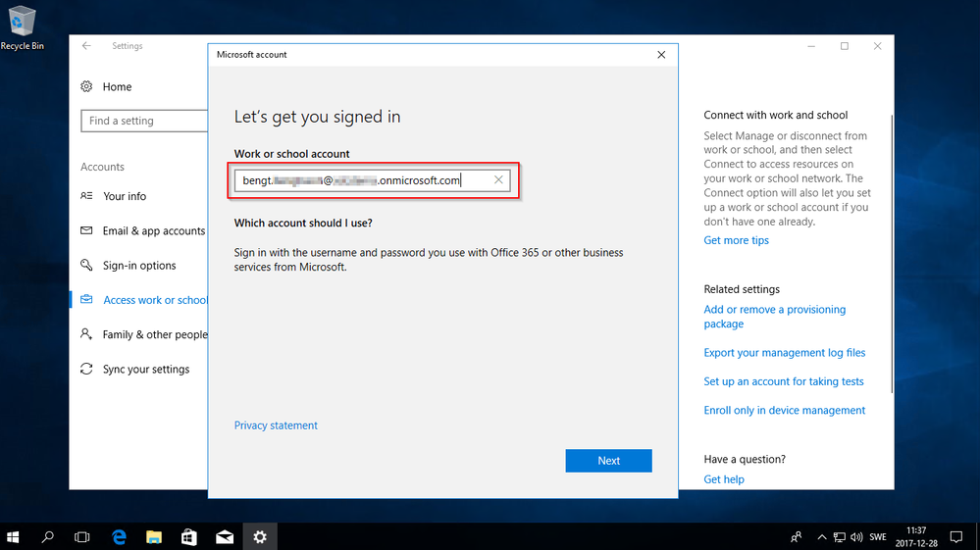Open the Privacy statement link
This screenshot has height=550, width=980.
pos(276,425)
